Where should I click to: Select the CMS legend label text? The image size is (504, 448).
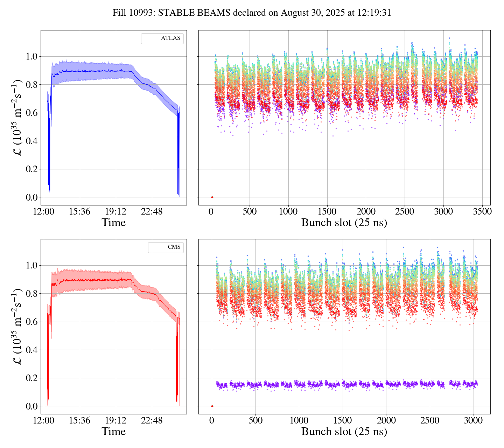(174, 247)
